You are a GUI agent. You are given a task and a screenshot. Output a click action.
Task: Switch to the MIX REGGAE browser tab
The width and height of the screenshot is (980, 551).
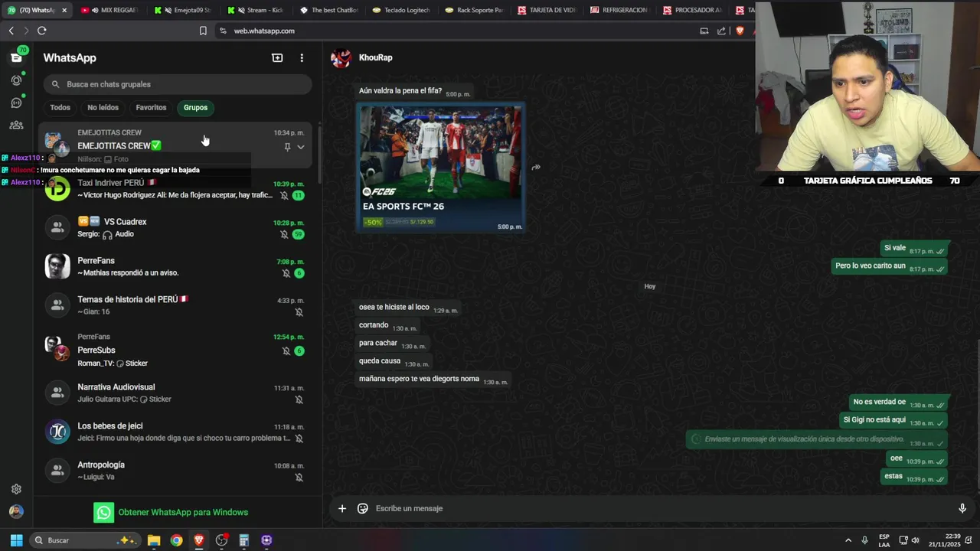point(109,10)
